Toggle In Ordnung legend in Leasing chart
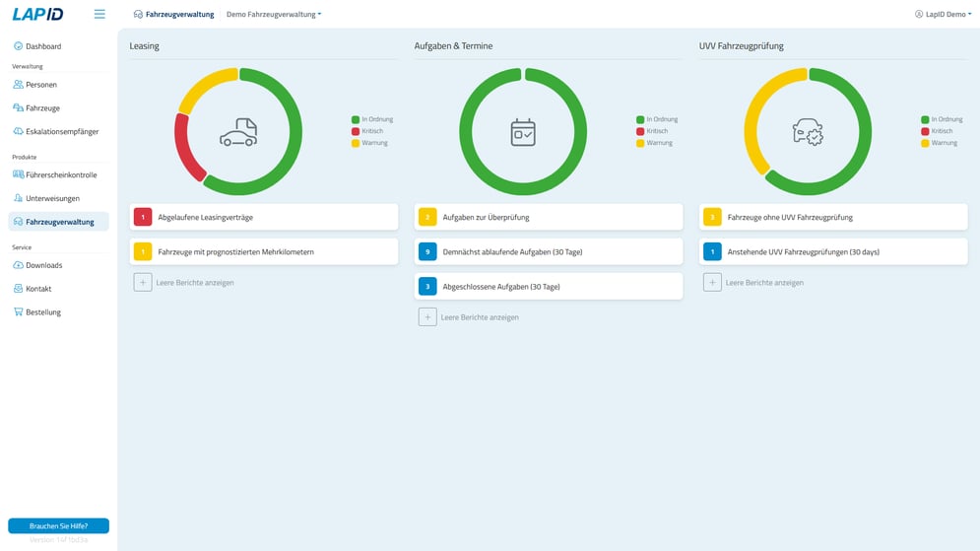The height and width of the screenshot is (551, 980). (x=372, y=119)
